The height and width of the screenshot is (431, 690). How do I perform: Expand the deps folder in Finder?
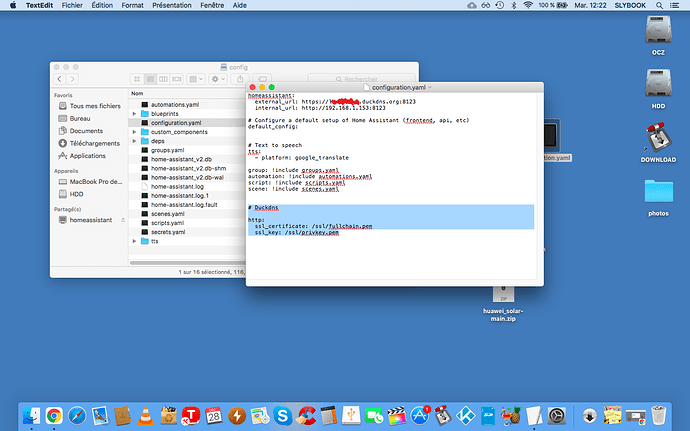pyautogui.click(x=134, y=141)
